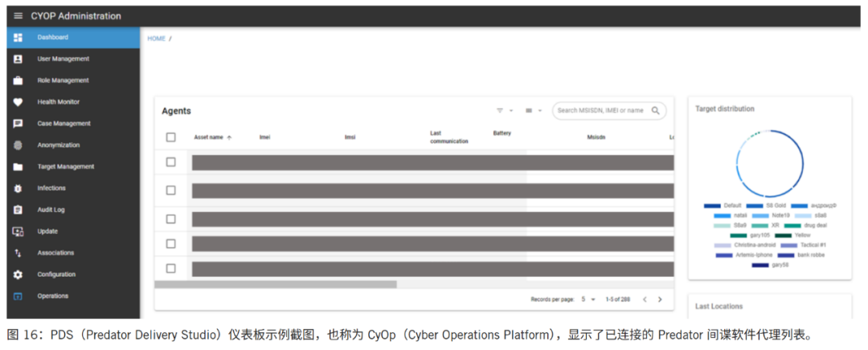Screen dimensions: 868x350
Task: Click the gary105 legend label
Action: [x=759, y=235]
